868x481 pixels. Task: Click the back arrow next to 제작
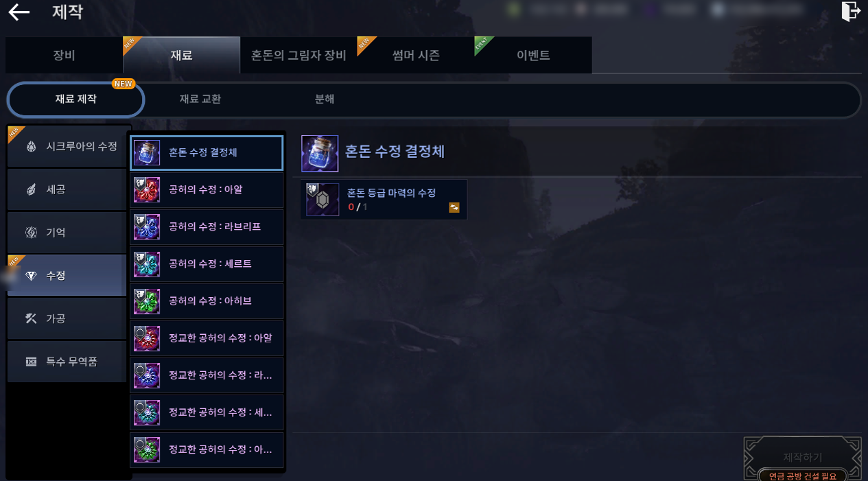coord(19,12)
